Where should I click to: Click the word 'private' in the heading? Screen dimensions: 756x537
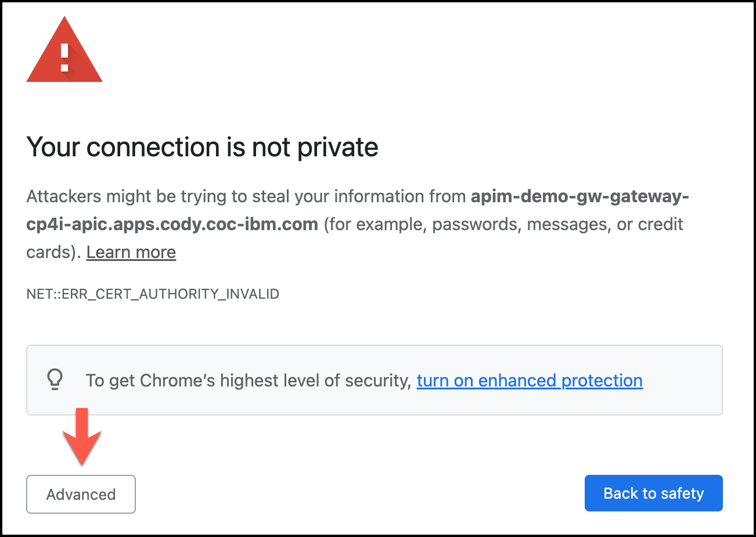pos(337,147)
